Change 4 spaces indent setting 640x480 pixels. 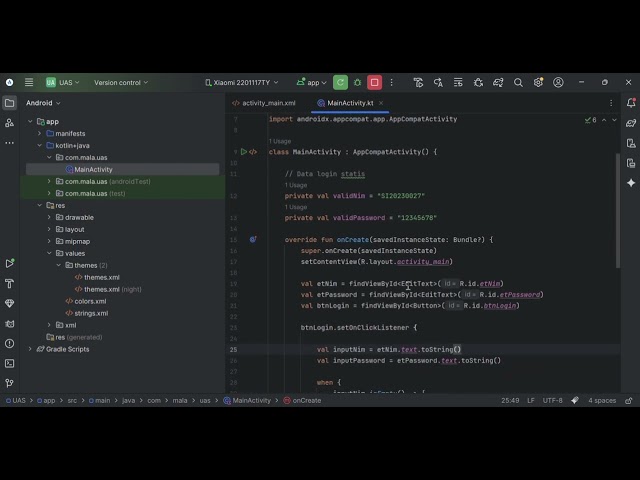[602, 400]
